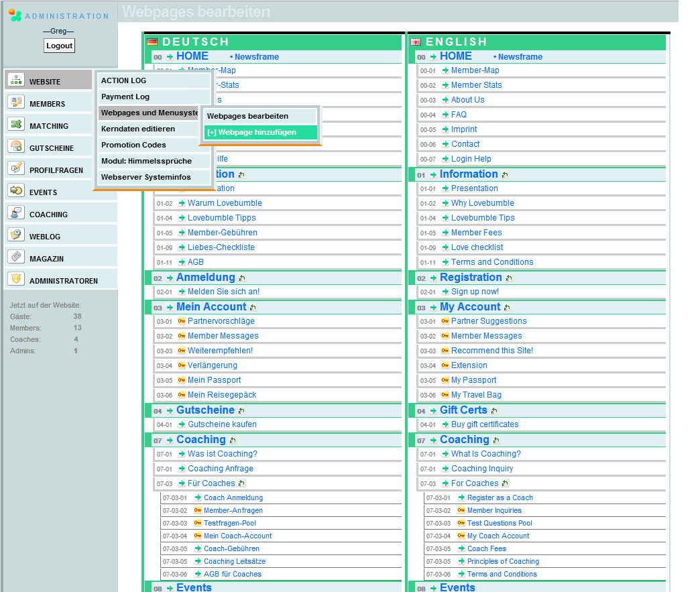
Task: Click the Members sidebar icon
Action: pyautogui.click(x=16, y=103)
